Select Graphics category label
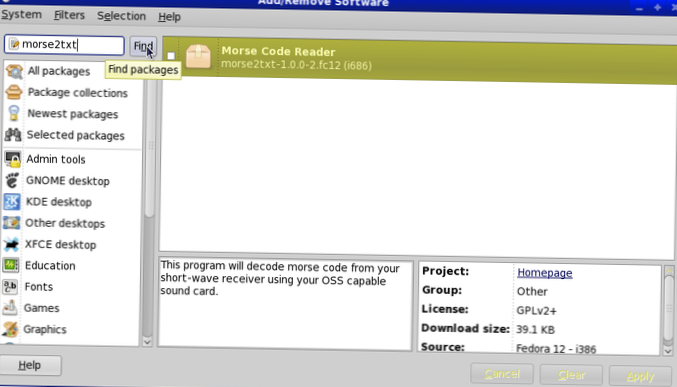The image size is (677, 387). [45, 329]
